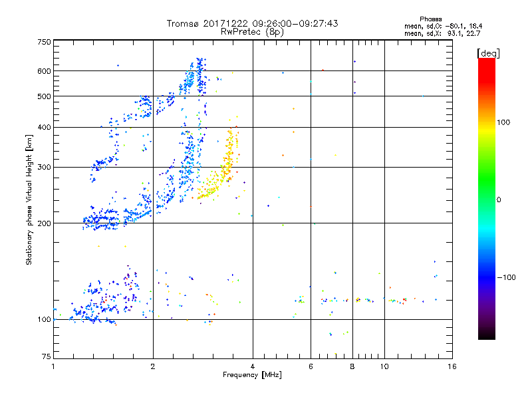Viewport: 532px width, 399px height.
Task: Click the '2' x-axis tick label
Action: [x=153, y=366]
